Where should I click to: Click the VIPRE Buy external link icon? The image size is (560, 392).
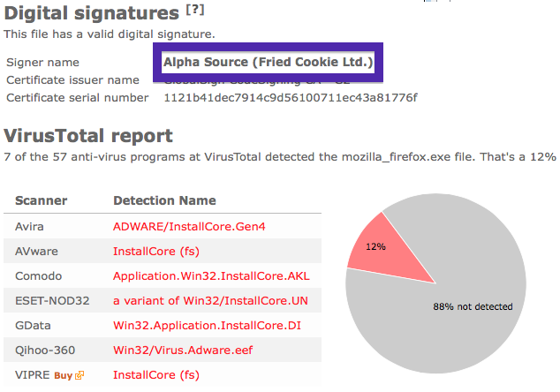(x=79, y=375)
